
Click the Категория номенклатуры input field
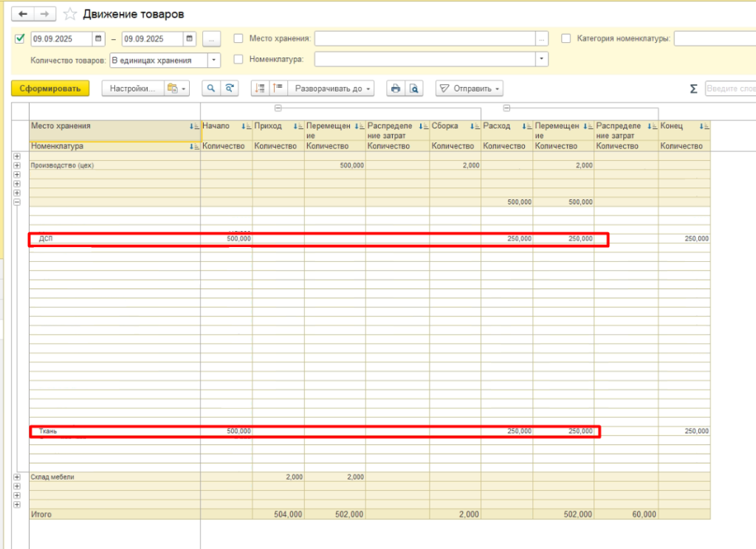click(x=715, y=38)
